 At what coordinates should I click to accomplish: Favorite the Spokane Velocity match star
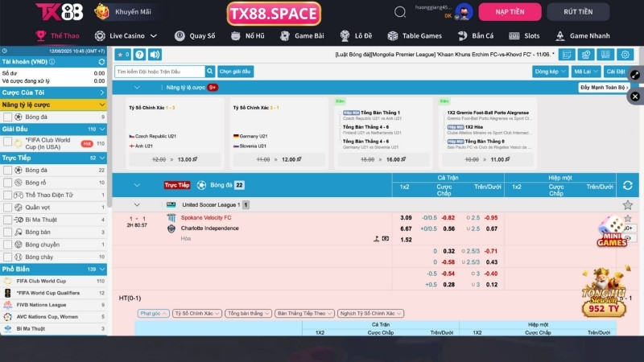(x=628, y=218)
